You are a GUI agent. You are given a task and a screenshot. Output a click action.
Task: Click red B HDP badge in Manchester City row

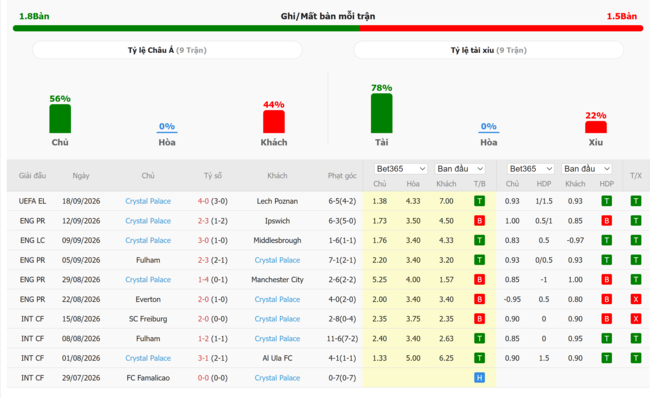(606, 279)
